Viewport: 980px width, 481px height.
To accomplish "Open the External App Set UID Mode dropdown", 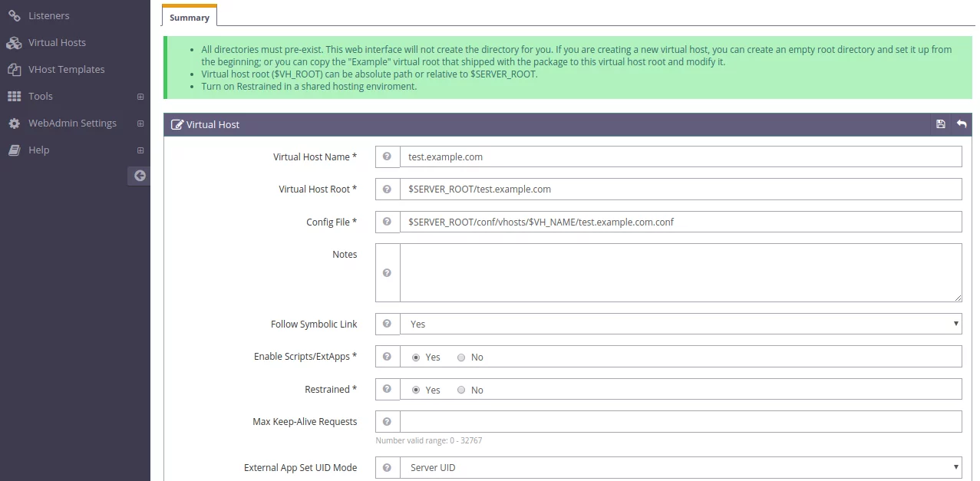I will pos(681,467).
